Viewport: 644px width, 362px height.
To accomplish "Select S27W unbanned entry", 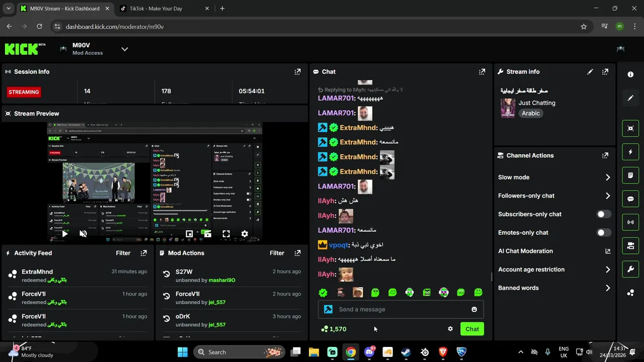I will pos(231,276).
